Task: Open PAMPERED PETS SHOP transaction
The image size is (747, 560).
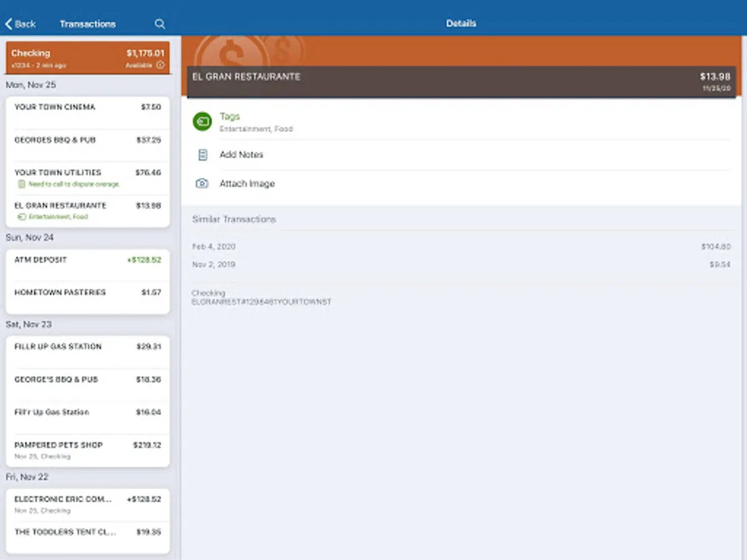Action: tap(88, 450)
